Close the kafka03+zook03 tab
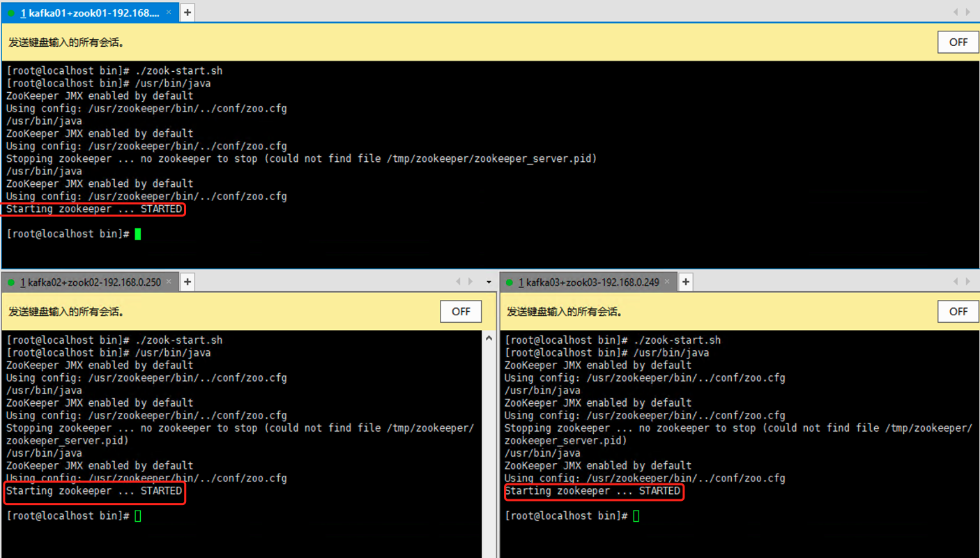This screenshot has width=980, height=558. (667, 282)
